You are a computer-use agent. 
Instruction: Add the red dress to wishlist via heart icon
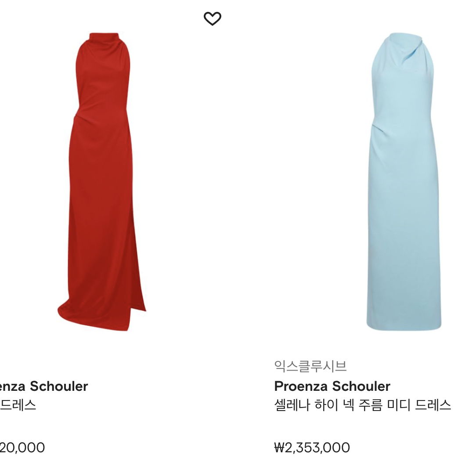[x=212, y=18]
